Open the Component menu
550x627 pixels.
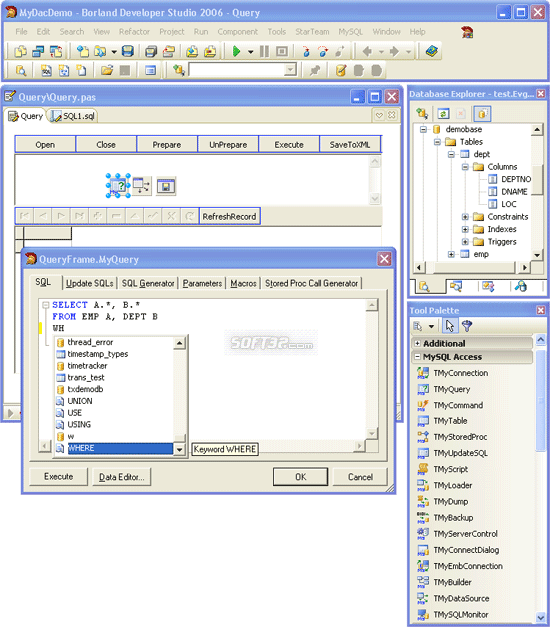tap(238, 32)
